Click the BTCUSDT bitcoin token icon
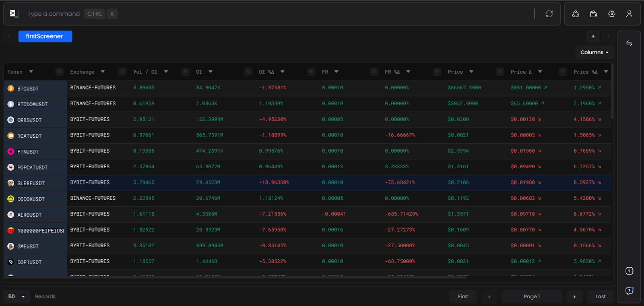This screenshot has width=644, height=306. [x=11, y=88]
